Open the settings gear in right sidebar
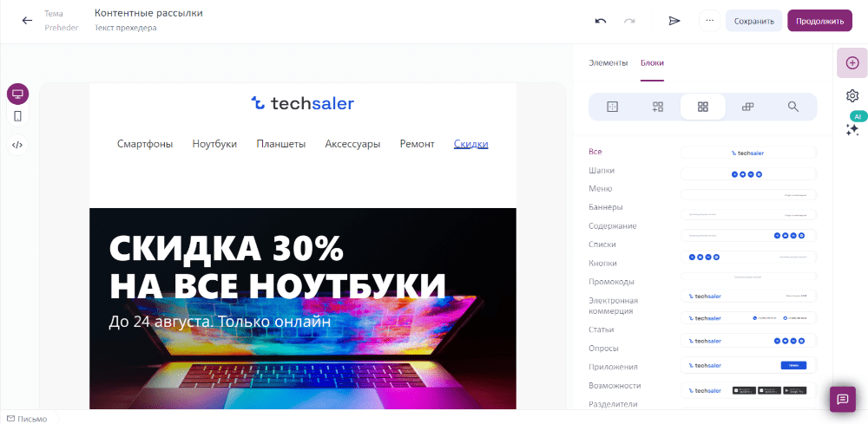The width and height of the screenshot is (868, 424). 852,95
